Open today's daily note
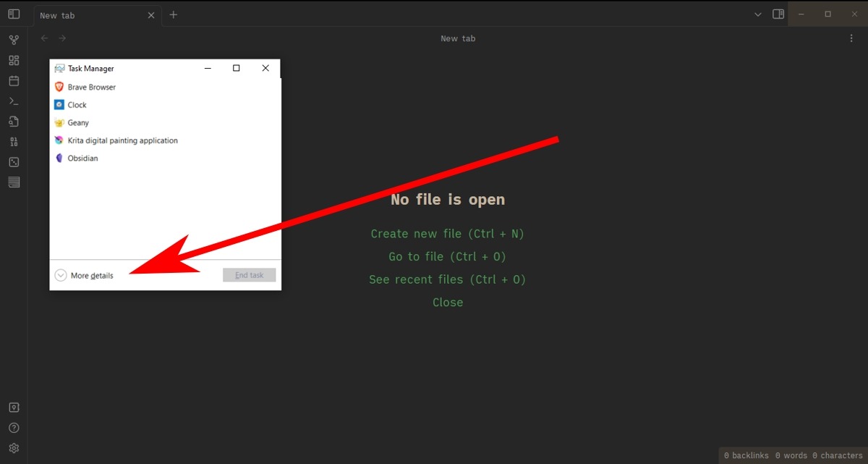Viewport: 868px width, 464px height. click(x=14, y=81)
